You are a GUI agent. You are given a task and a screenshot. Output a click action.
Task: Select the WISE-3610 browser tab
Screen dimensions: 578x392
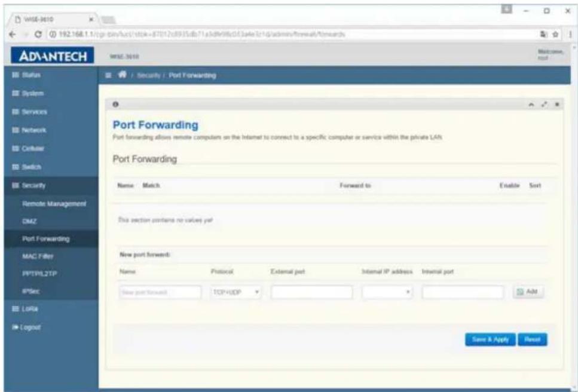(53, 19)
